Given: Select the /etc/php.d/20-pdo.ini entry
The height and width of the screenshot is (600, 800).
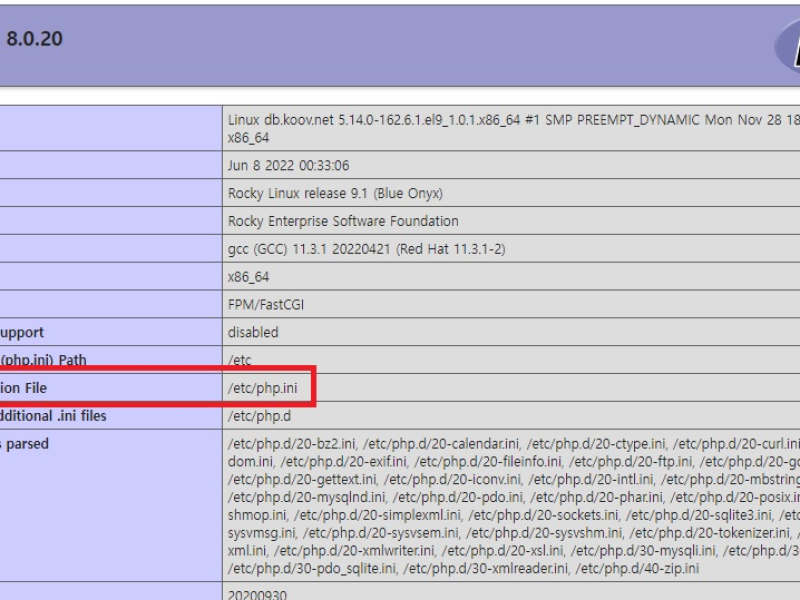Looking at the screenshot, I should pyautogui.click(x=458, y=497).
